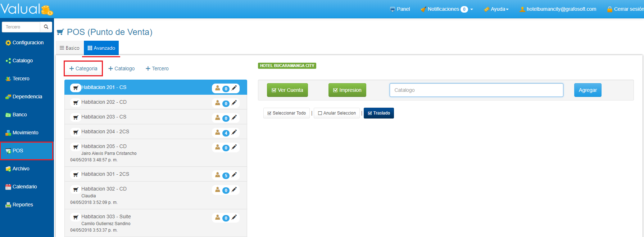The width and height of the screenshot is (644, 237).
Task: Click the Agregar button
Action: point(587,90)
